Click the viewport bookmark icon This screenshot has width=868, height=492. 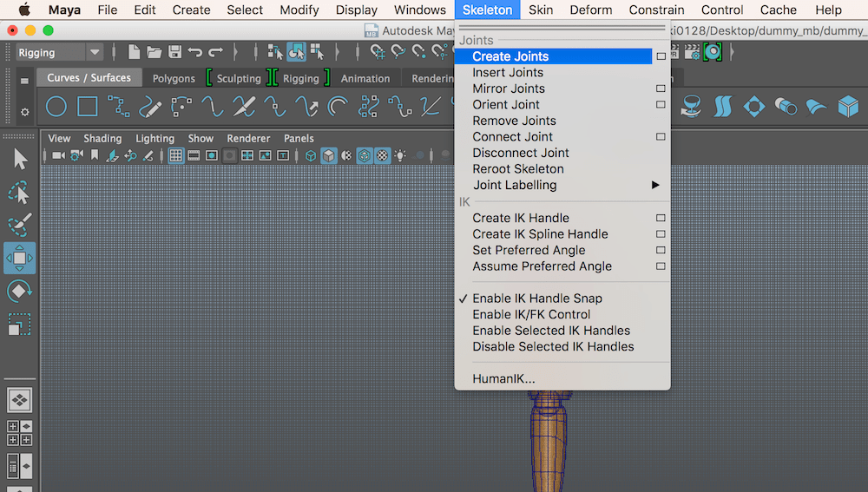pyautogui.click(x=95, y=155)
